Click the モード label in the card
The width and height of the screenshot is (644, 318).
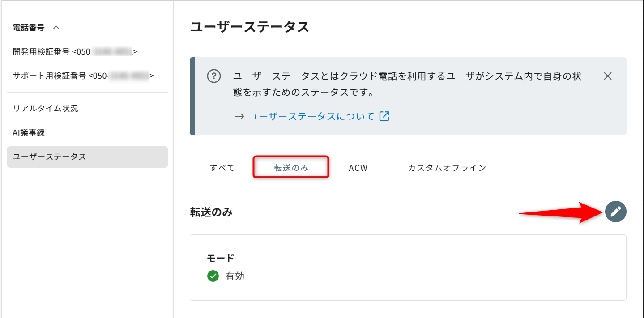(x=221, y=258)
